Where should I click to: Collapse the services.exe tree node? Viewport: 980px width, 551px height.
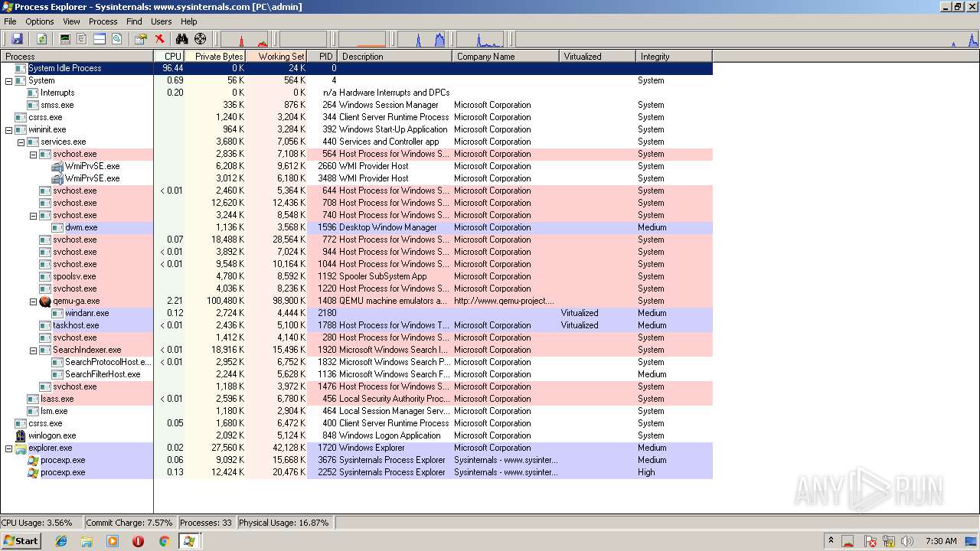click(x=21, y=142)
